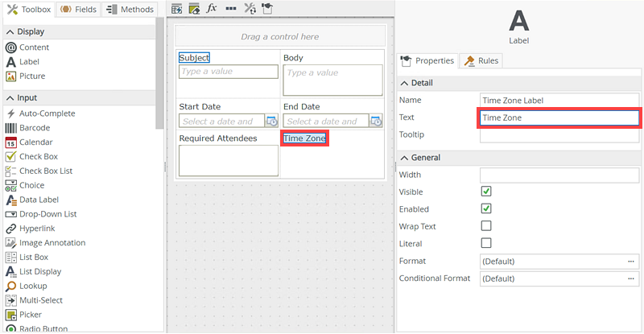Click the change control tools icon
This screenshot has height=334, width=644.
coord(250,8)
